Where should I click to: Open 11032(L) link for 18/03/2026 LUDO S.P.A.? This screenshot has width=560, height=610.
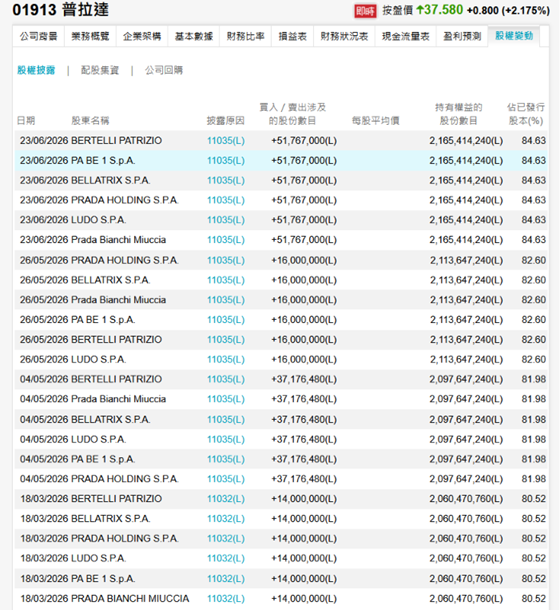point(226,558)
